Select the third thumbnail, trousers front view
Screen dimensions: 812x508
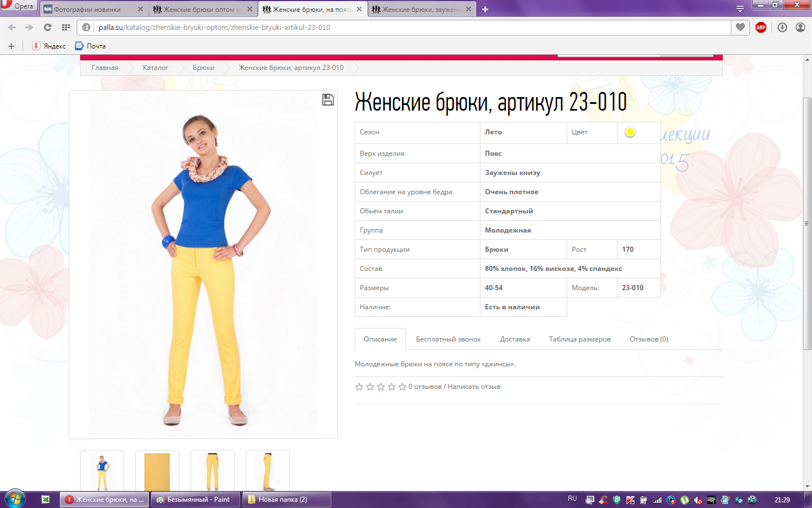click(x=213, y=472)
